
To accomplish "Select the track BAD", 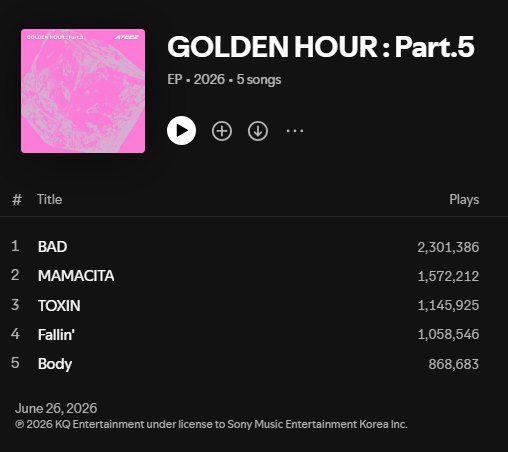I will 52,247.
